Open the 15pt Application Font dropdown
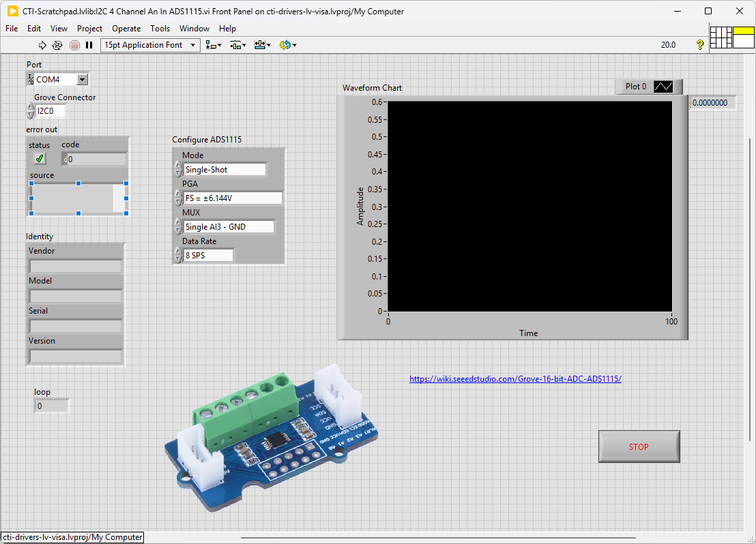 click(193, 45)
